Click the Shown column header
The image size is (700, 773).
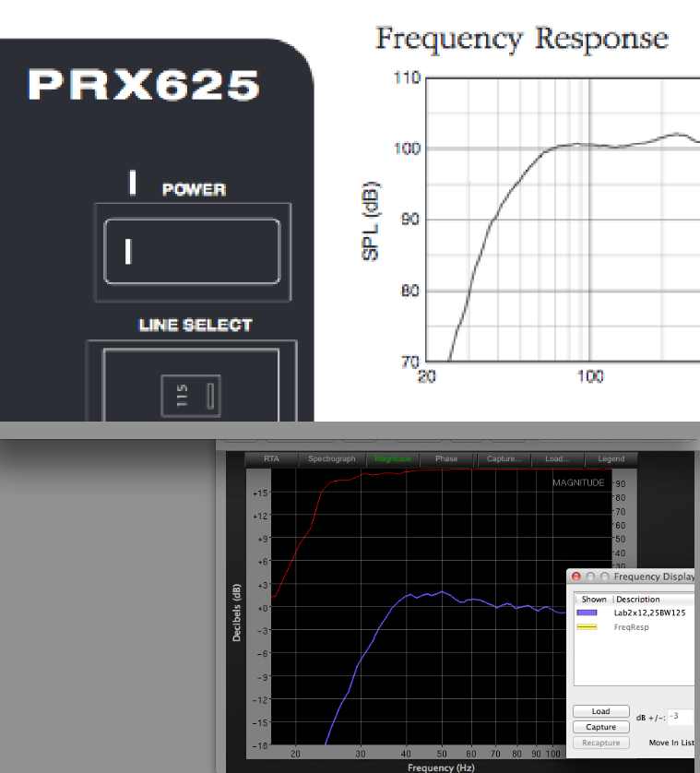[x=594, y=600]
